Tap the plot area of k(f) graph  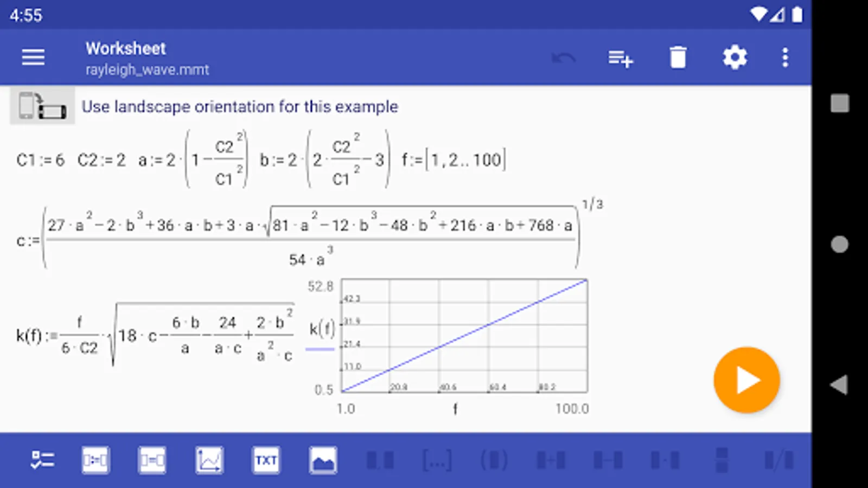(x=464, y=336)
